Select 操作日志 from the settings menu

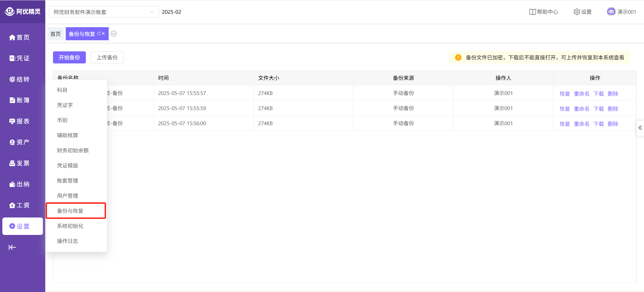coord(67,241)
